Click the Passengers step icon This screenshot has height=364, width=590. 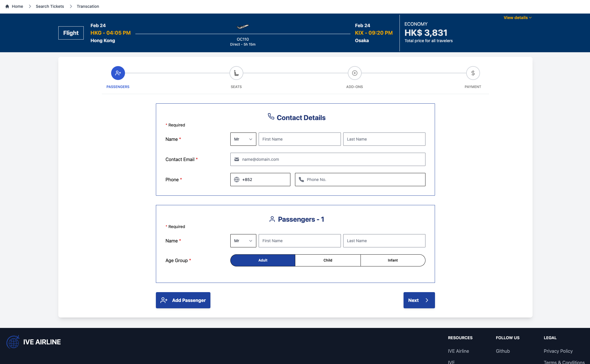(118, 73)
